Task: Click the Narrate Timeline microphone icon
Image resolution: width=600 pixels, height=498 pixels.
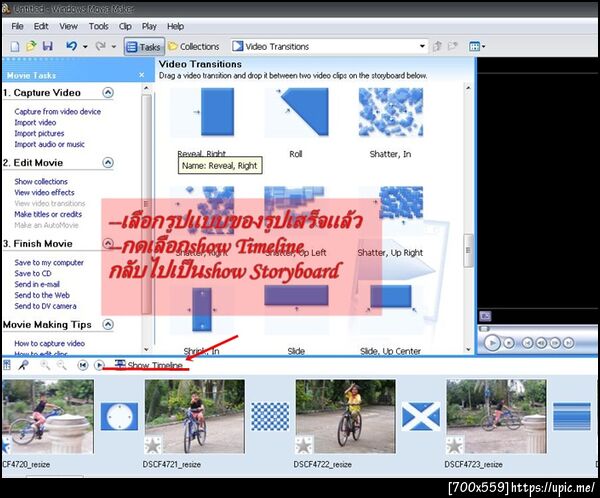Action: [x=23, y=365]
